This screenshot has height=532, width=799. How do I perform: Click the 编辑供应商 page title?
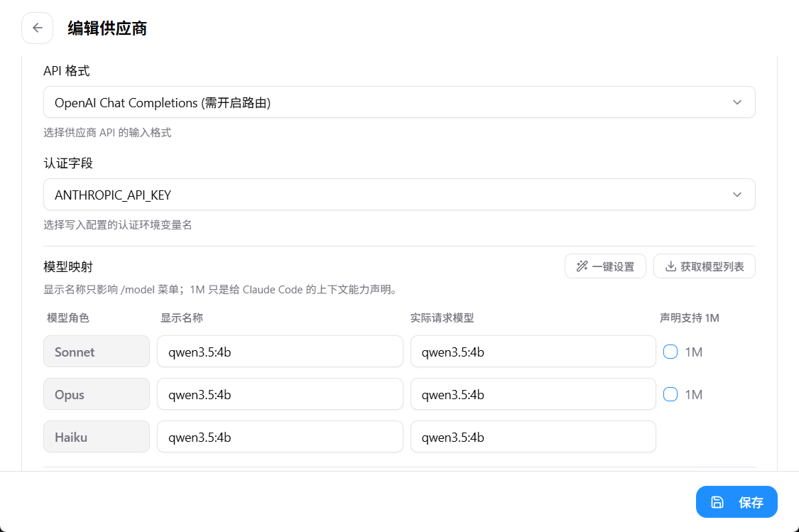(107, 28)
